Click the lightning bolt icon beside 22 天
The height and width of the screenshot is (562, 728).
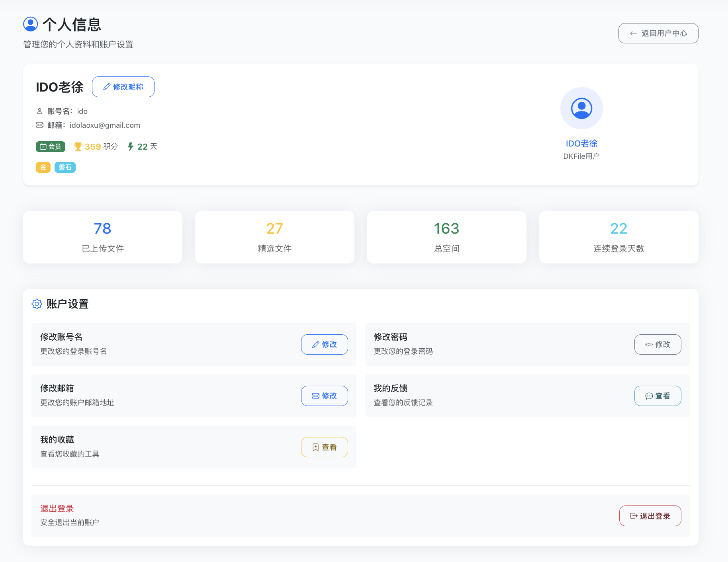click(x=131, y=146)
